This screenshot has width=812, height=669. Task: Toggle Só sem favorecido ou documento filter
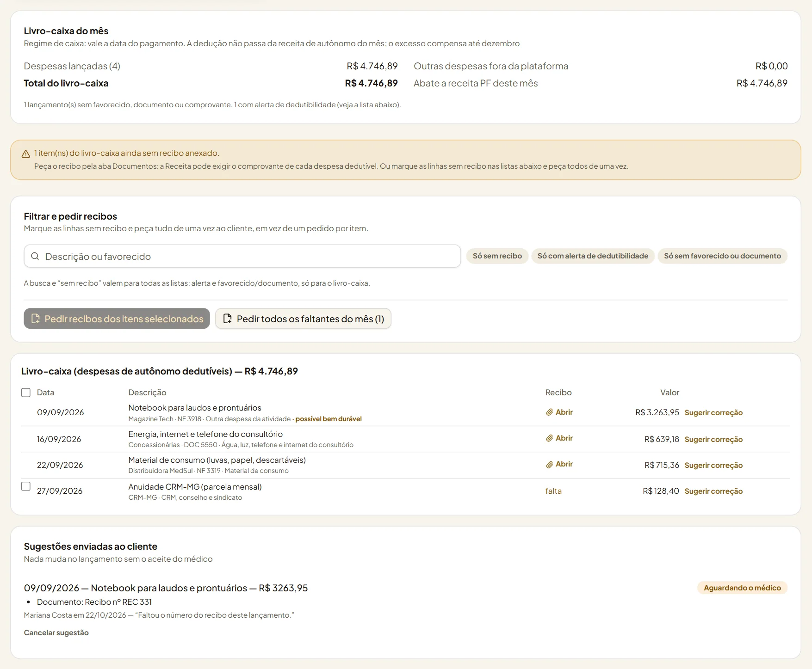point(722,256)
